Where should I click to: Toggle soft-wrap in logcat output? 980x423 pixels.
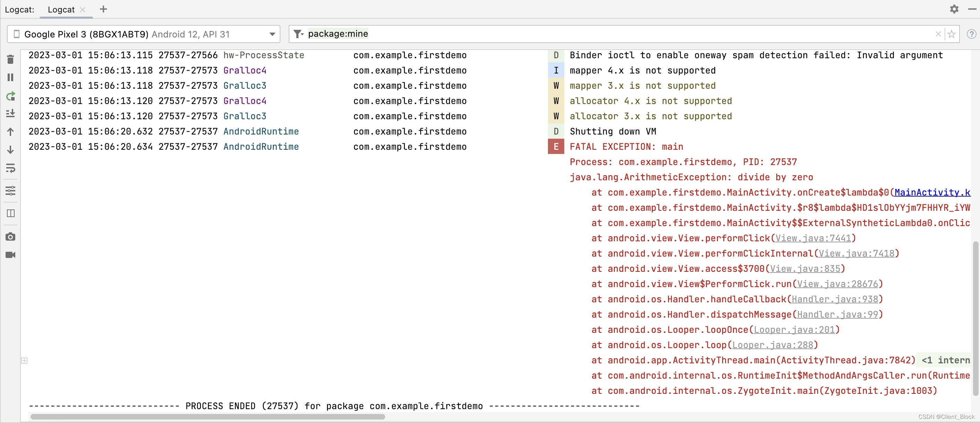11,168
